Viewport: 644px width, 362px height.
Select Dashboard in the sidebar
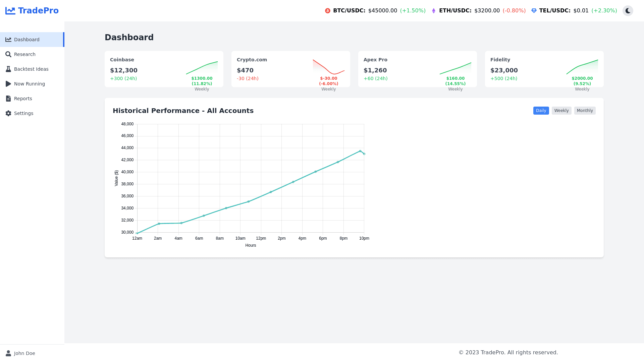[27, 40]
